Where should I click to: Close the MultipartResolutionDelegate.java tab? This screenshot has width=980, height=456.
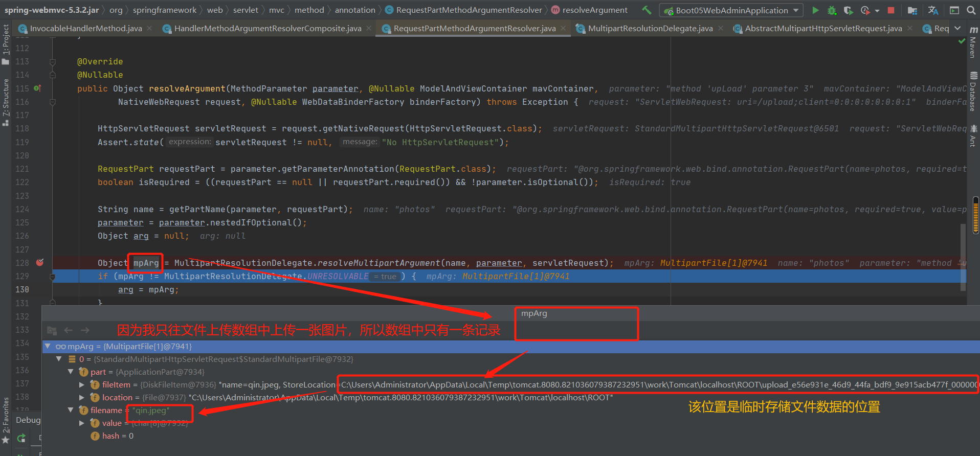tap(720, 28)
